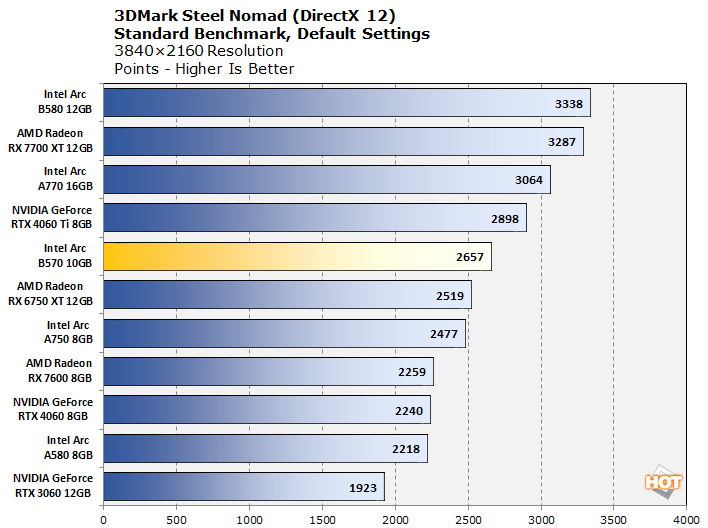The width and height of the screenshot is (708, 528).
Task: Click the 1500 axis tick label
Action: point(322,520)
